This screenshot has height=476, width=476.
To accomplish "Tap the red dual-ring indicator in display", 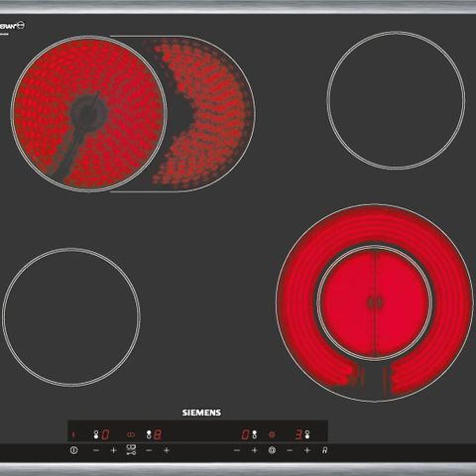I will pyautogui.click(x=272, y=434).
